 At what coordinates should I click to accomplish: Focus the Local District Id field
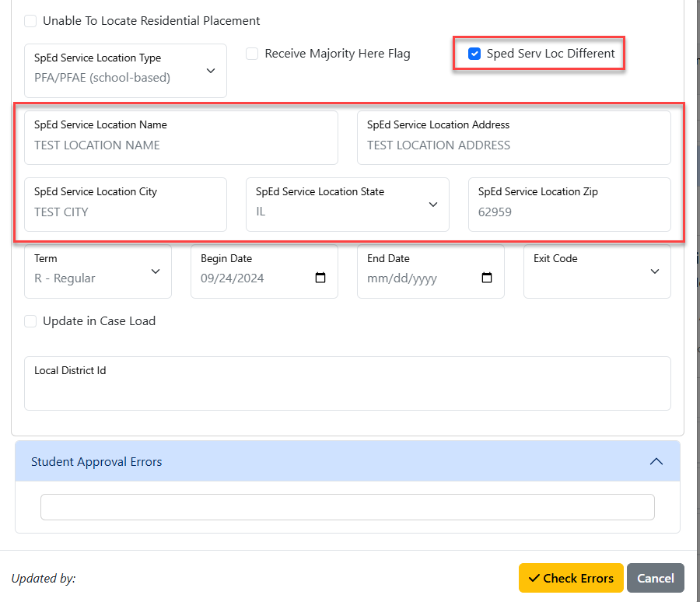click(348, 383)
